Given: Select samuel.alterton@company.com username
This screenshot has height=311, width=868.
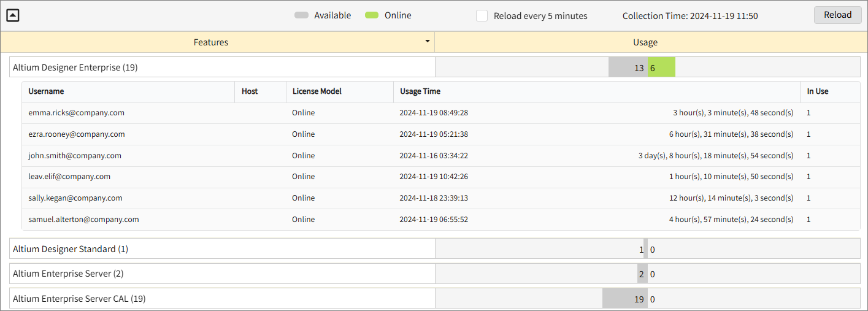Looking at the screenshot, I should pos(83,220).
